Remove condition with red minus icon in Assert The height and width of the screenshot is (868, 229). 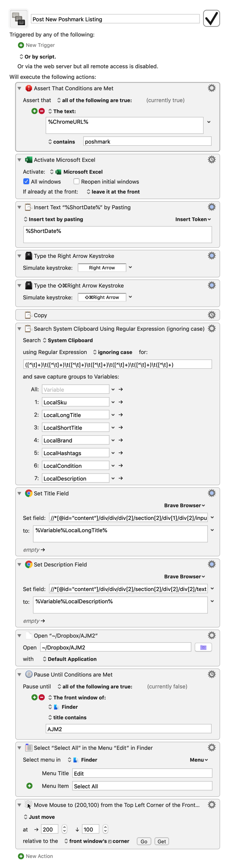[x=41, y=111]
